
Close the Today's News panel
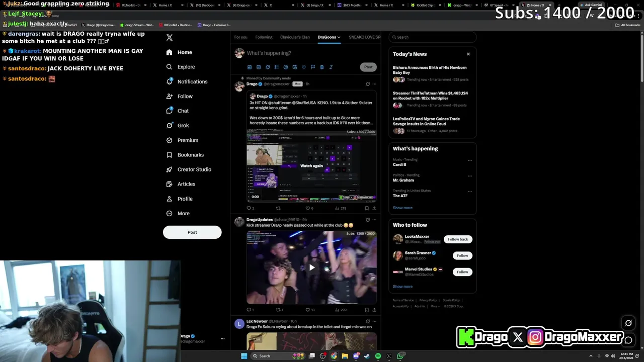click(x=468, y=54)
